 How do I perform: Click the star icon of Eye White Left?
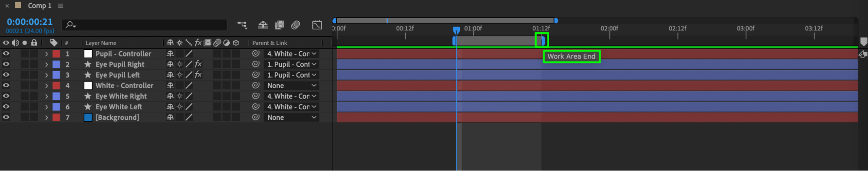tap(88, 107)
